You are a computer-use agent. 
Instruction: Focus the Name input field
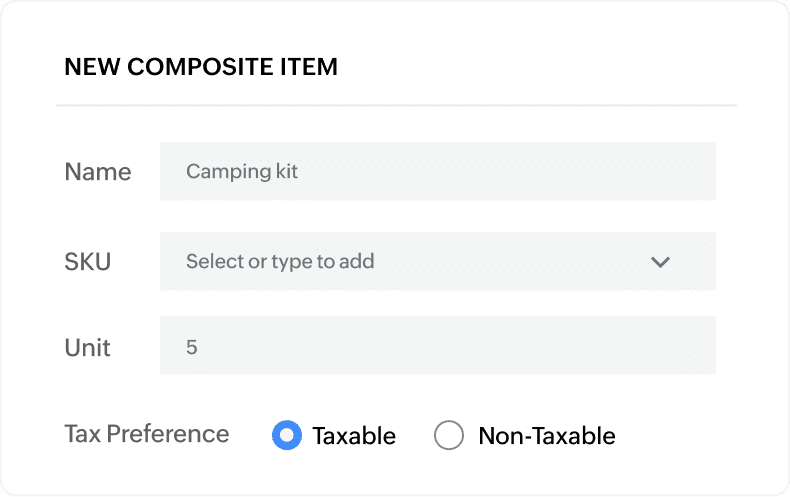pyautogui.click(x=437, y=171)
